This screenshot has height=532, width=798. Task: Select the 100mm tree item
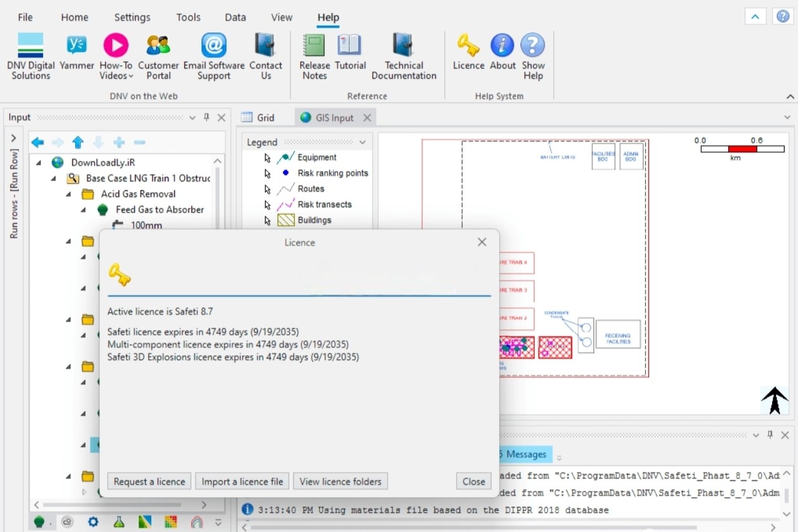[146, 225]
